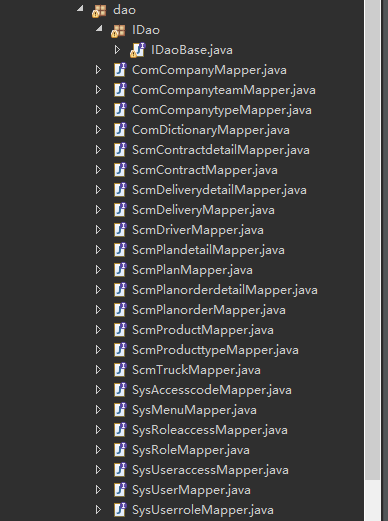This screenshot has height=521, width=388.
Task: Expand the ScmContractMapper.java node
Action: tap(98, 170)
